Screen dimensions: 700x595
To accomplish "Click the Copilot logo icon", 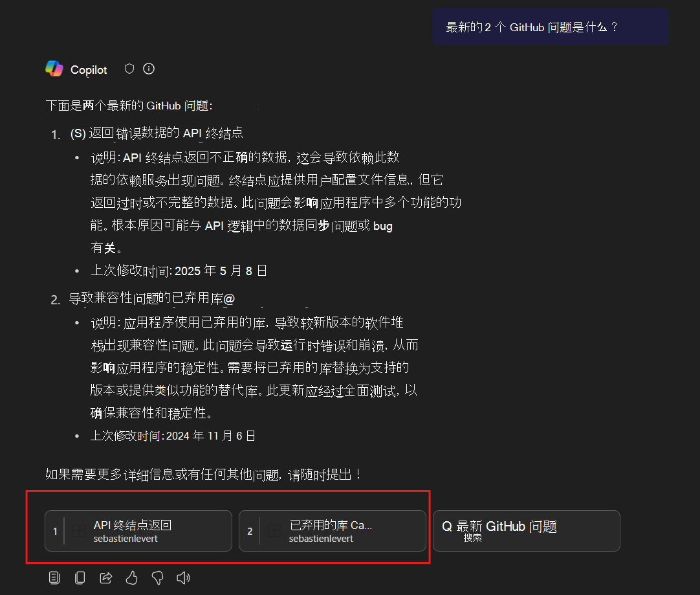I will click(55, 68).
